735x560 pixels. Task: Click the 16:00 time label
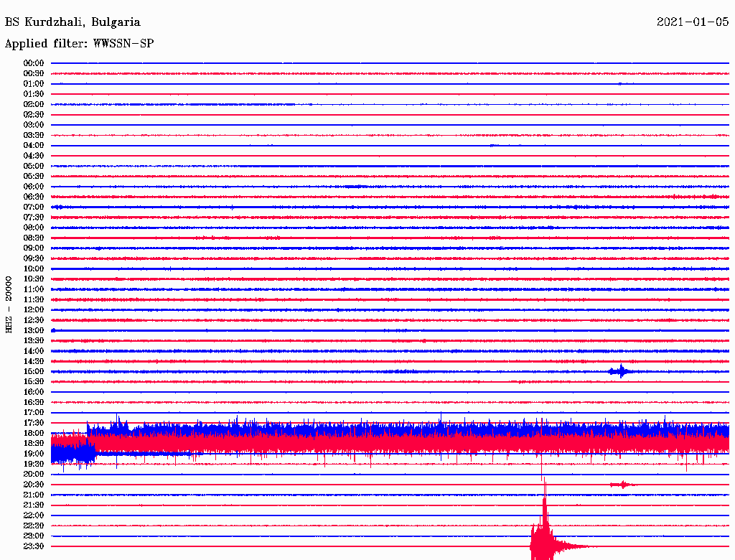coord(34,391)
